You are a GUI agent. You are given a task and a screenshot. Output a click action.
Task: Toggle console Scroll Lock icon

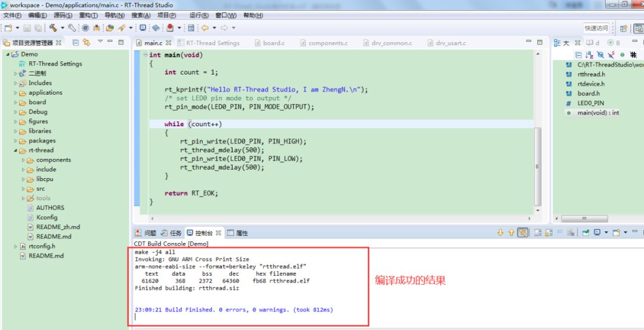click(x=549, y=233)
